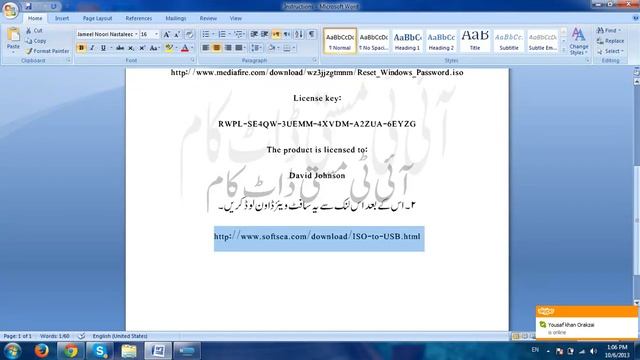Open the Mailings tab
Image resolution: width=640 pixels, height=360 pixels.
[x=176, y=18]
